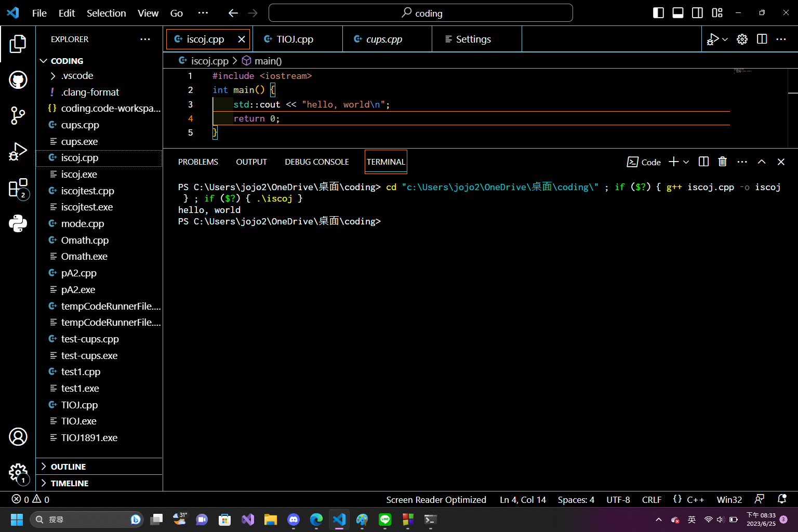Viewport: 798px width, 532px height.
Task: Open the Source Control view
Action: click(x=18, y=115)
